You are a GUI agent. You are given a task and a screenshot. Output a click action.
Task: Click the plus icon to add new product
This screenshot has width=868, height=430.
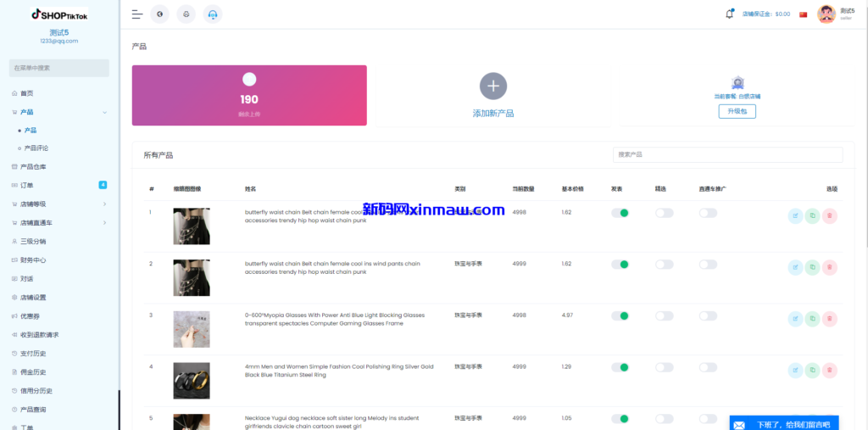(493, 86)
